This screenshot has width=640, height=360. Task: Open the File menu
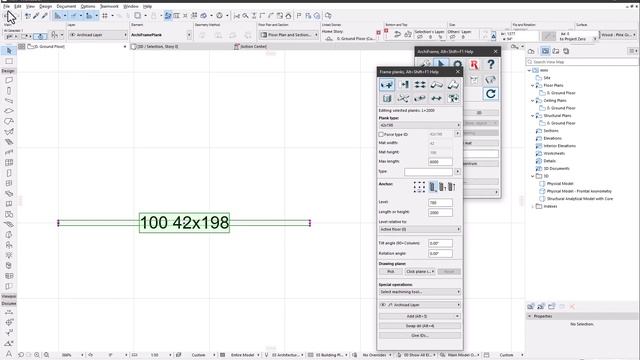(7, 7)
